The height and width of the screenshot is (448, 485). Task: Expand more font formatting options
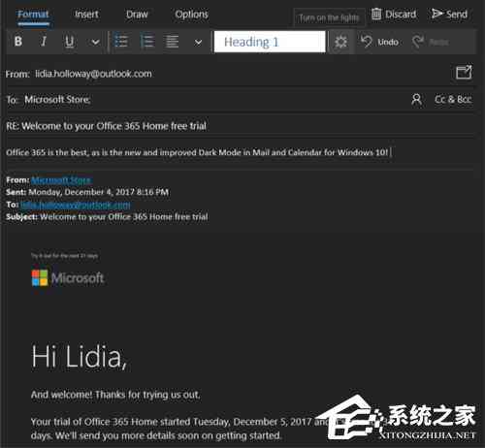click(95, 42)
